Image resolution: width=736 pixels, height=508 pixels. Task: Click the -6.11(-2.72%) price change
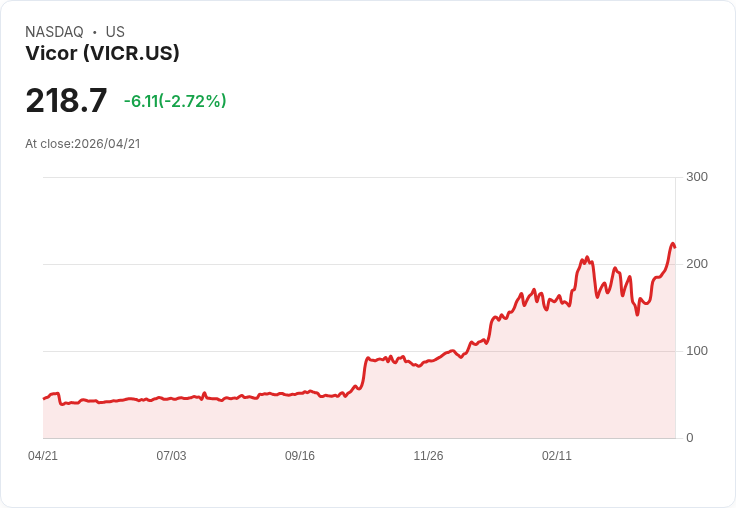[175, 101]
